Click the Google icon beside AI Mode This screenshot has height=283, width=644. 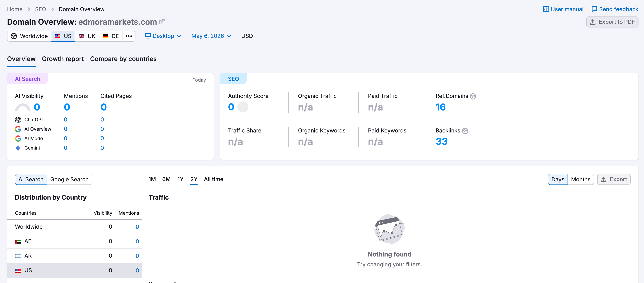tap(18, 139)
